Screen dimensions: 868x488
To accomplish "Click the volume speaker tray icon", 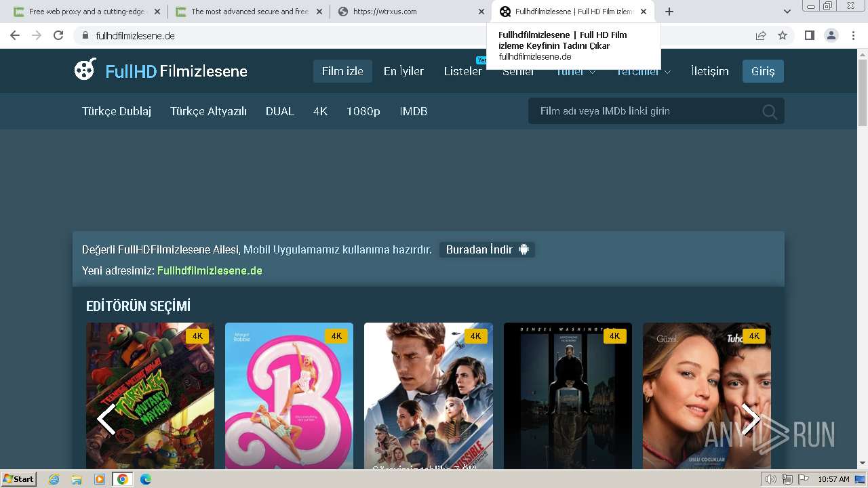I will (771, 479).
